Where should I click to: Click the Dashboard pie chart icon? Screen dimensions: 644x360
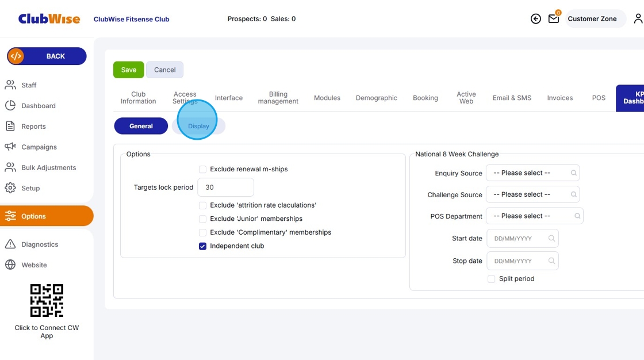click(x=10, y=106)
